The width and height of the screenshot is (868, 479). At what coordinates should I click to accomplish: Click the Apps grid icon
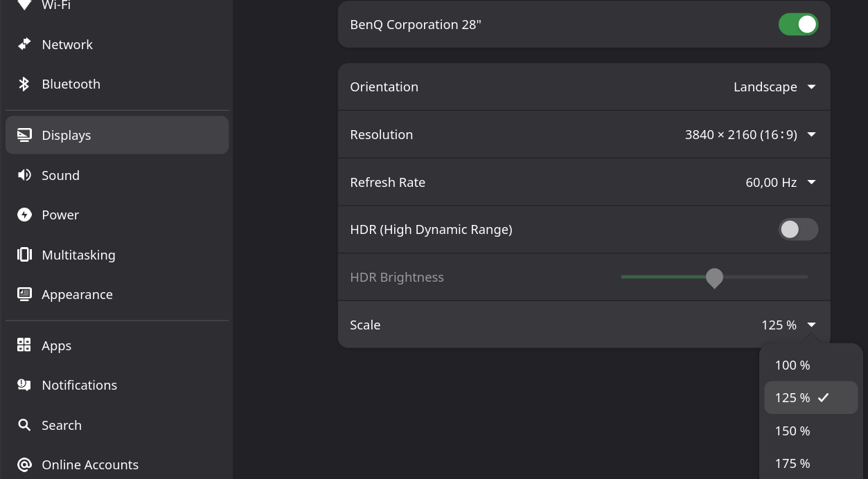(x=24, y=345)
